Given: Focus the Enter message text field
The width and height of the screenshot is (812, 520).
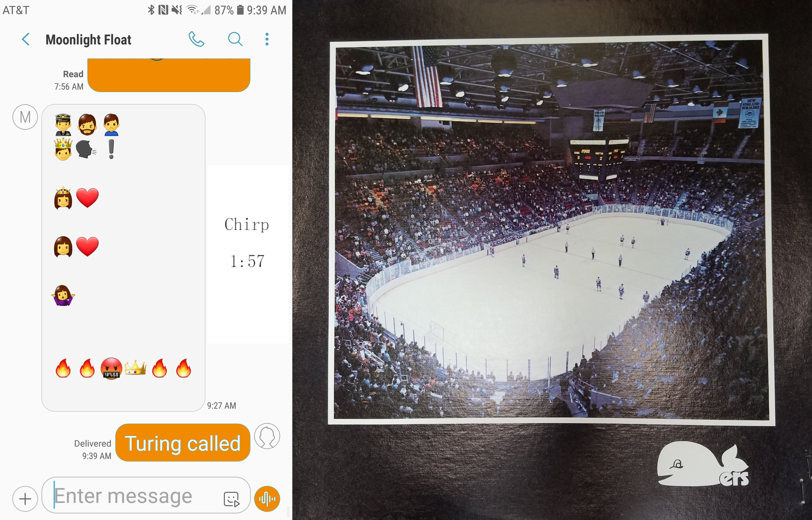Looking at the screenshot, I should point(146,495).
